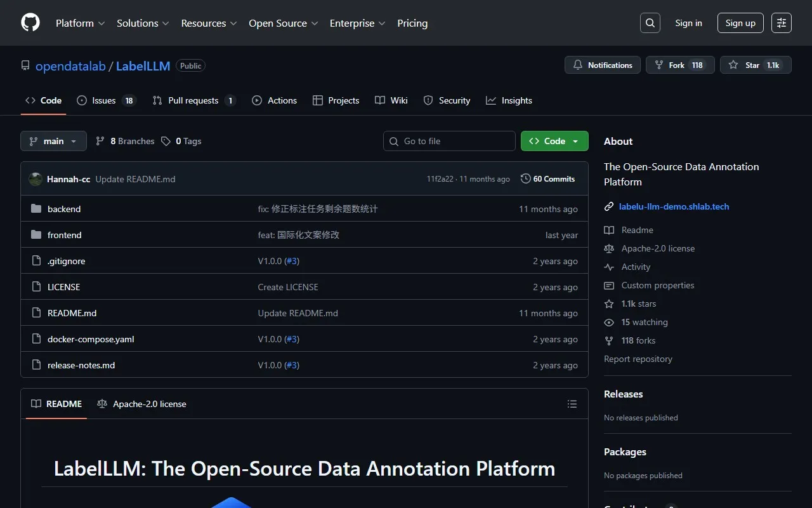
Task: Expand the Platform navigation menu
Action: (x=80, y=23)
